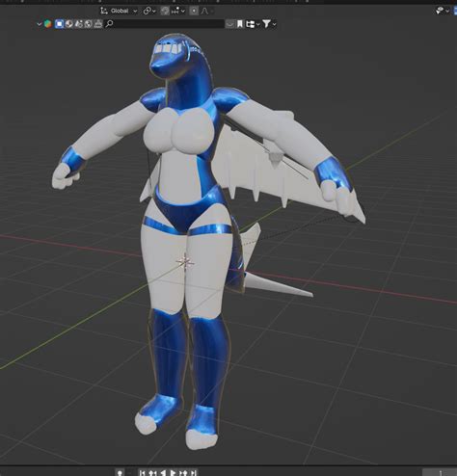Click the funnel filter icon
457x476 pixels.
[266, 24]
